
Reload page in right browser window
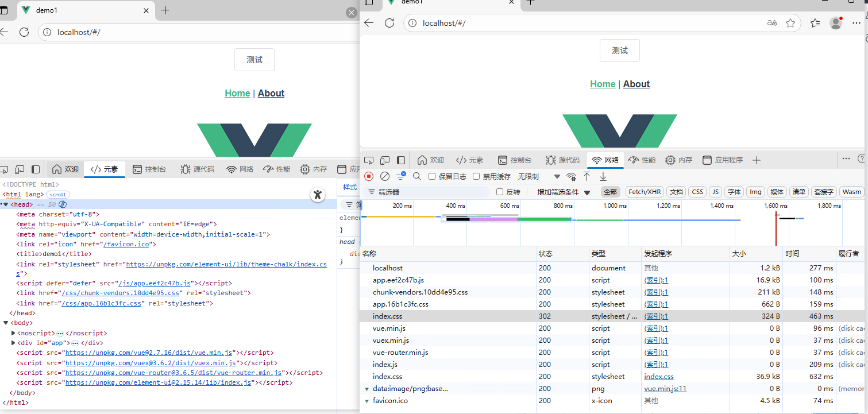pos(389,23)
